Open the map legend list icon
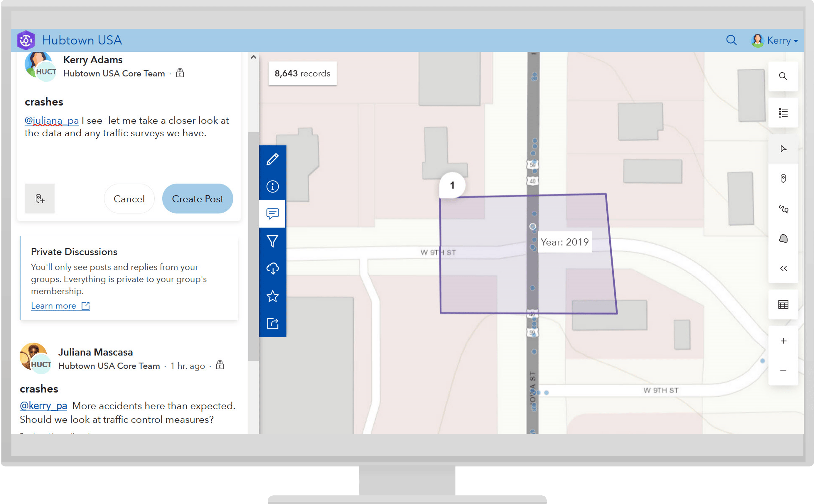This screenshot has width=814, height=504. click(x=783, y=113)
